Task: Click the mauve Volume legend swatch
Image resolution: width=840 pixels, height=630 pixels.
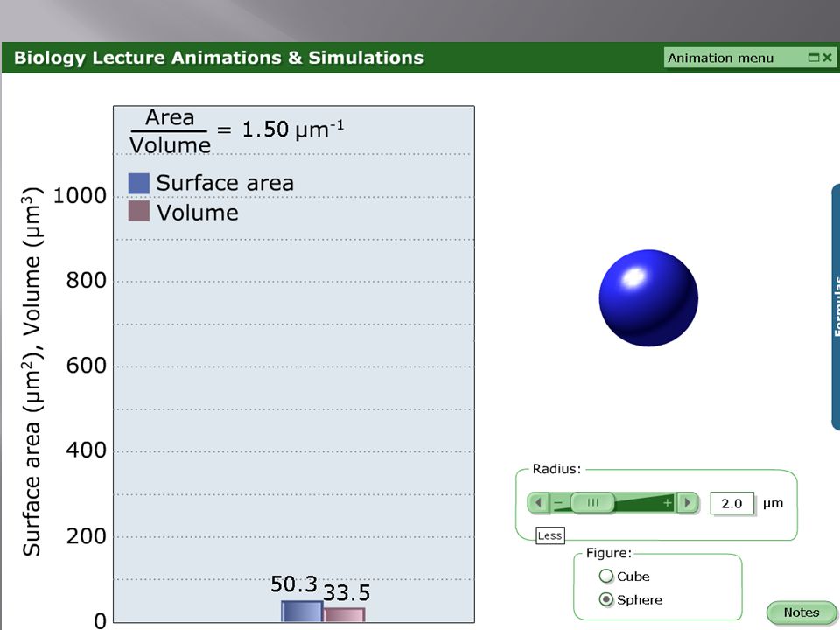Action: point(139,211)
